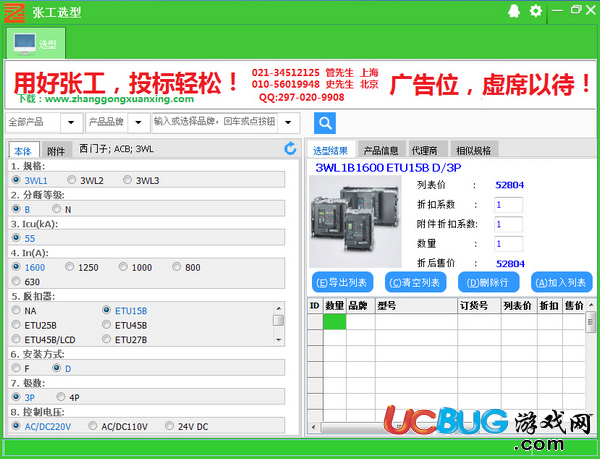Click the 广告位，虚席以待 banner ad

click(489, 85)
